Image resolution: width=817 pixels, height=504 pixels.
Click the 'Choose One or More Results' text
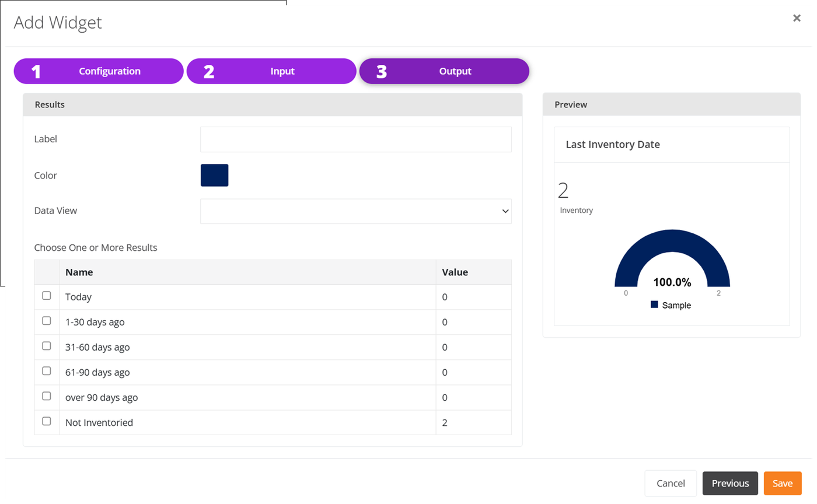point(96,247)
